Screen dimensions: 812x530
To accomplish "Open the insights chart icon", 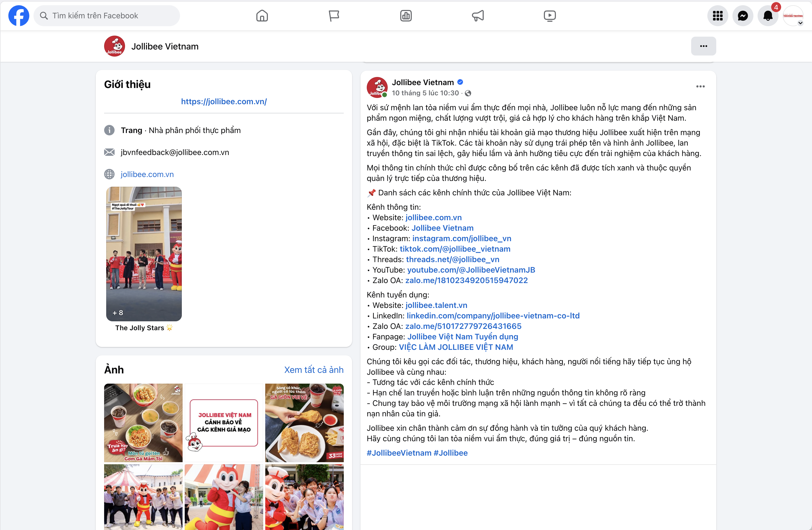I will coord(406,16).
